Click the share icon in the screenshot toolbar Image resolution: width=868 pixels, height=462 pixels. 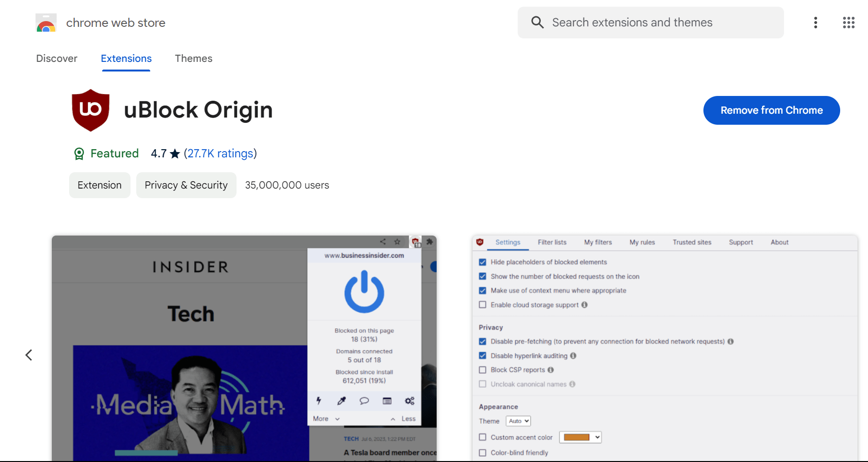(x=383, y=242)
